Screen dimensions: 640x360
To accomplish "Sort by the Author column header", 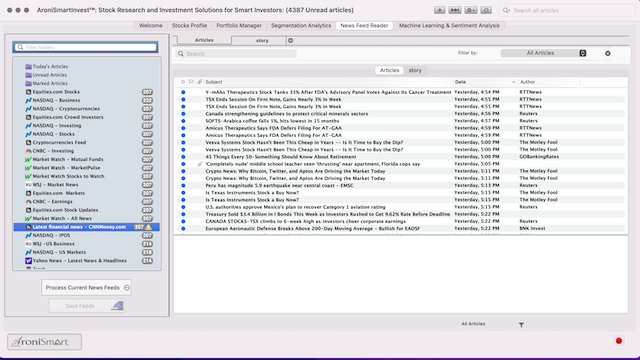I will pyautogui.click(x=527, y=82).
